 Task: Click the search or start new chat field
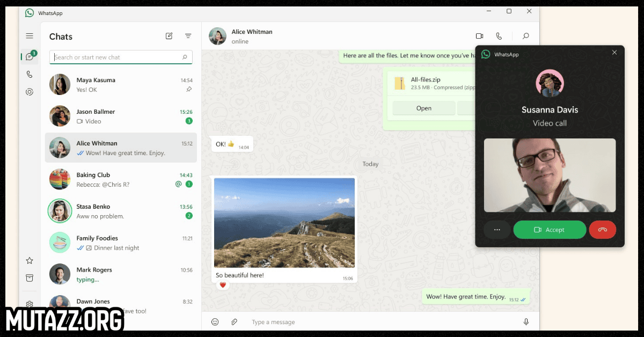coord(116,57)
